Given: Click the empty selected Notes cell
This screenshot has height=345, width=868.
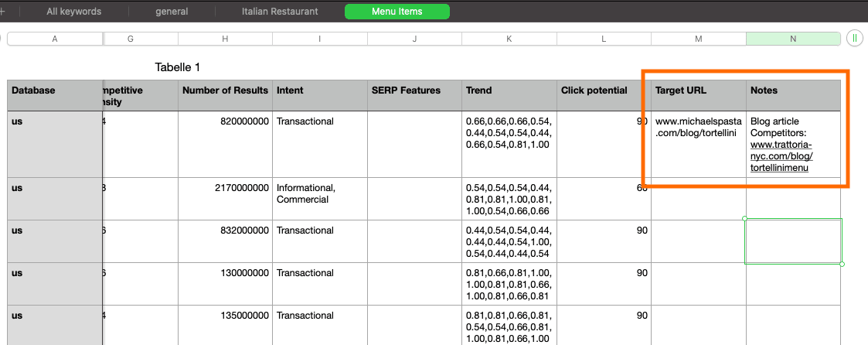Looking at the screenshot, I should [x=793, y=241].
